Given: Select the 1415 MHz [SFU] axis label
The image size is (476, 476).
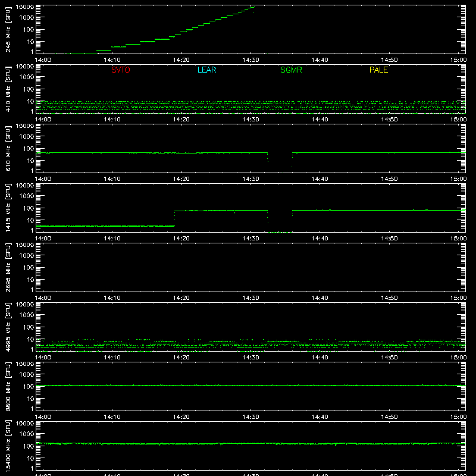Looking at the screenshot, I should point(8,208).
